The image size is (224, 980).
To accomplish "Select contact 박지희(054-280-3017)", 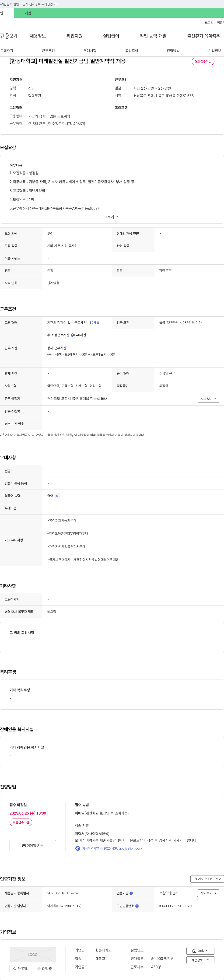I will tap(64, 906).
